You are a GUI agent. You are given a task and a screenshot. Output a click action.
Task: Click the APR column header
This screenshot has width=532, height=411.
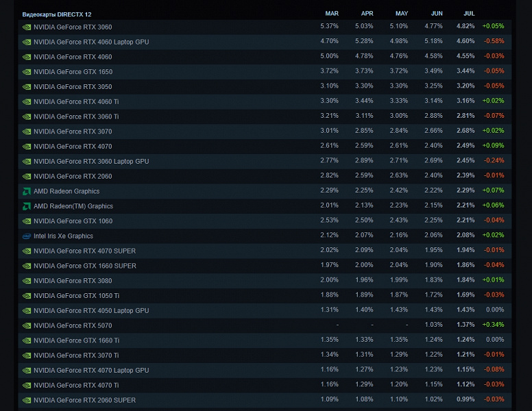[367, 13]
